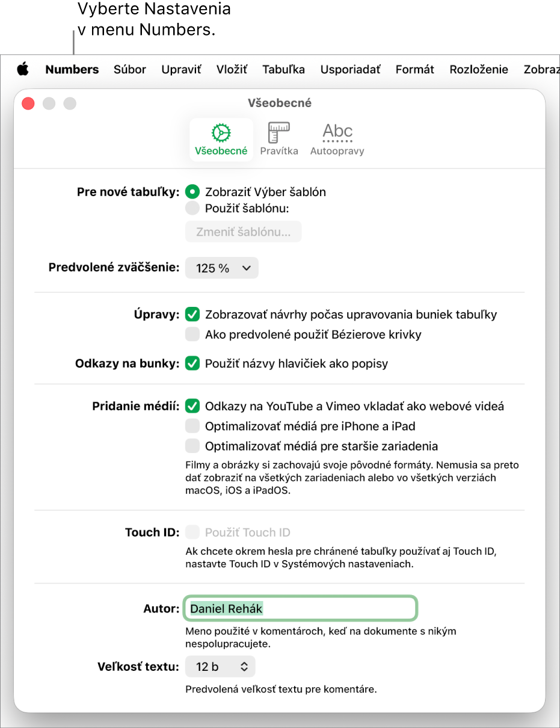The width and height of the screenshot is (560, 728).
Task: Open the Formát menu
Action: point(414,69)
